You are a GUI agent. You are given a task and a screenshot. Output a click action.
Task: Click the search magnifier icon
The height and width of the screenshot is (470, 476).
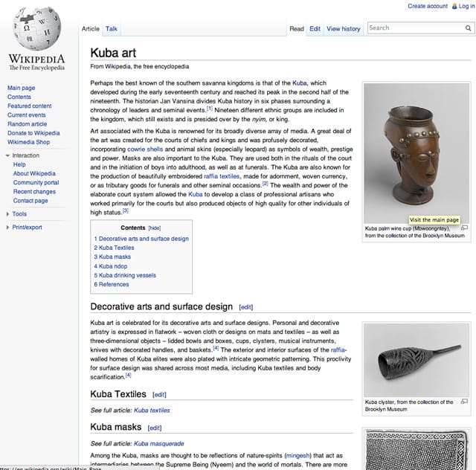pos(468,28)
